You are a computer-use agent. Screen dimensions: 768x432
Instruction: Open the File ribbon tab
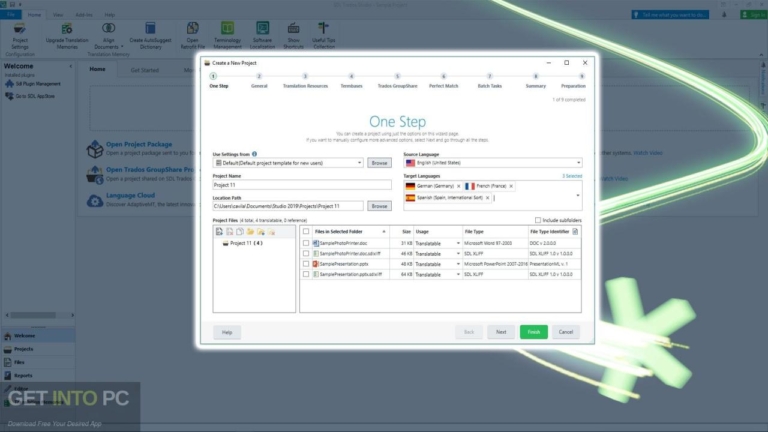[x=11, y=15]
